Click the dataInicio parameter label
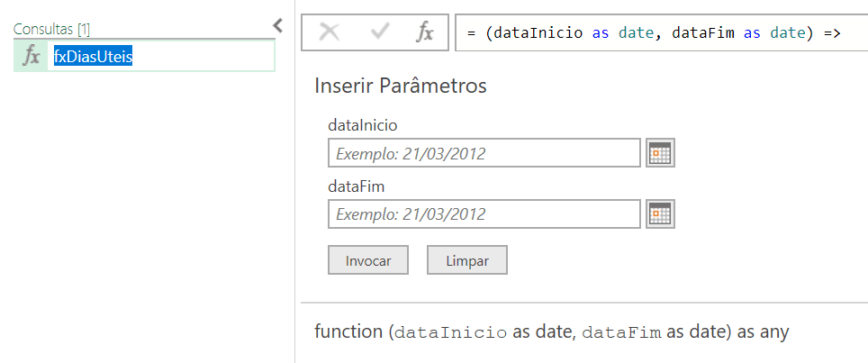868x363 pixels. tap(363, 125)
